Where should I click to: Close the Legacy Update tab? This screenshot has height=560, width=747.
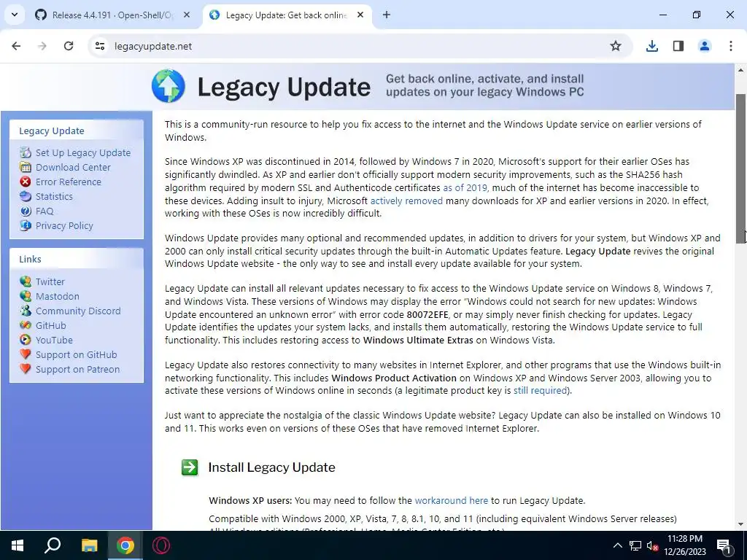click(x=360, y=15)
